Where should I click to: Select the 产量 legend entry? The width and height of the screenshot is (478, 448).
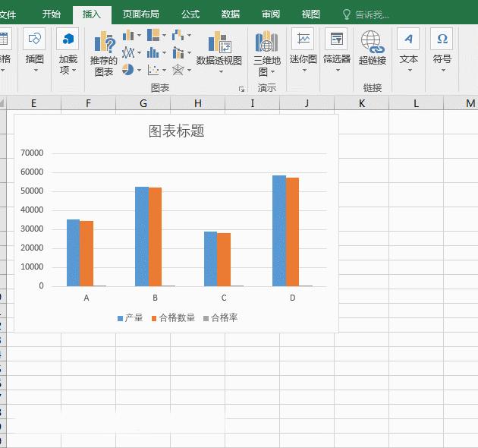coord(131,318)
